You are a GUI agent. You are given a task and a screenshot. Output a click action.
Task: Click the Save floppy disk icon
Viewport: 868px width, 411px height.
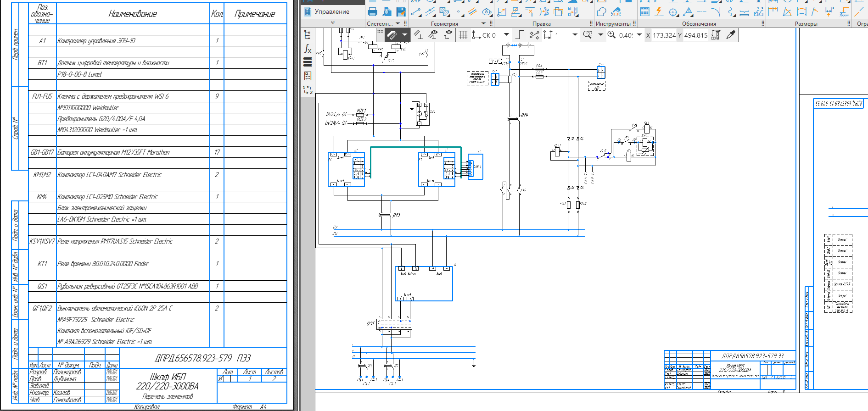click(401, 12)
